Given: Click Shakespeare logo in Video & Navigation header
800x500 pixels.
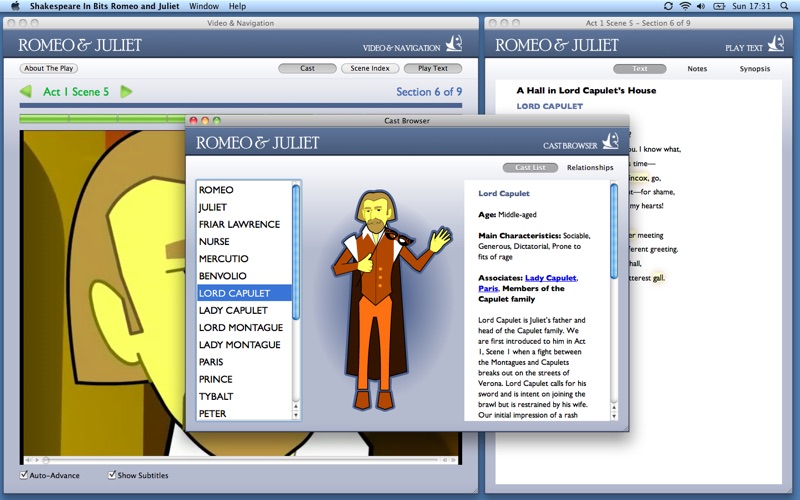Looking at the screenshot, I should [454, 43].
